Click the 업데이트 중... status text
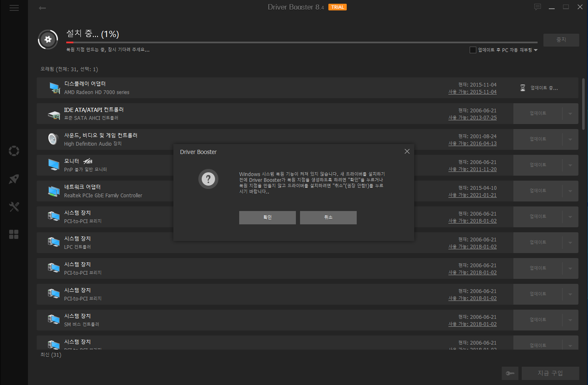The image size is (588, 385). pos(544,88)
